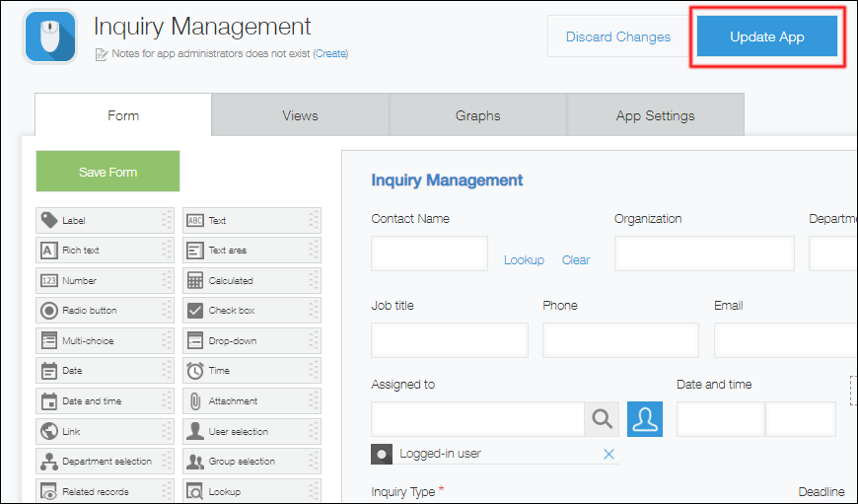858x504 pixels.
Task: Click the blue user picker icon
Action: (645, 419)
